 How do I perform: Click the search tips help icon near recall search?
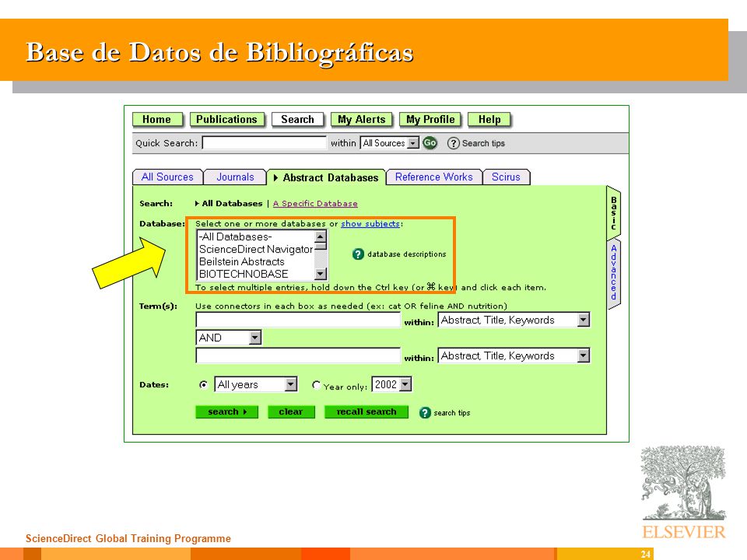click(x=425, y=413)
